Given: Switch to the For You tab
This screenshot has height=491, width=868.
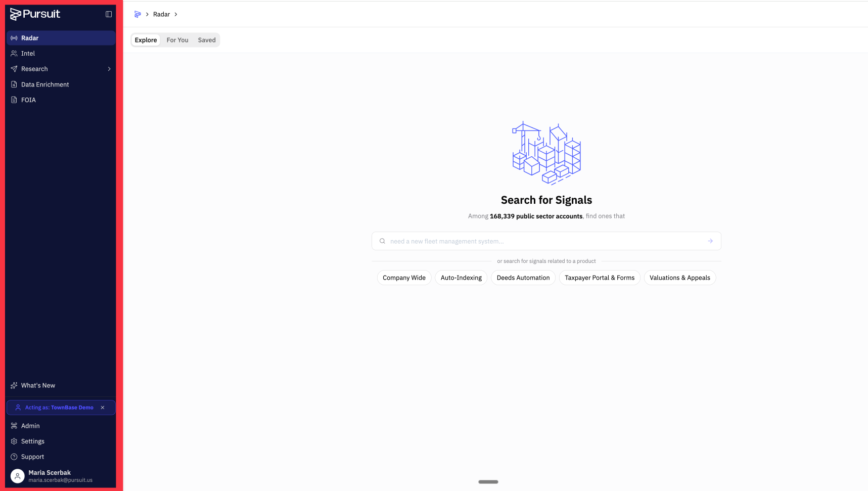Looking at the screenshot, I should (x=177, y=40).
